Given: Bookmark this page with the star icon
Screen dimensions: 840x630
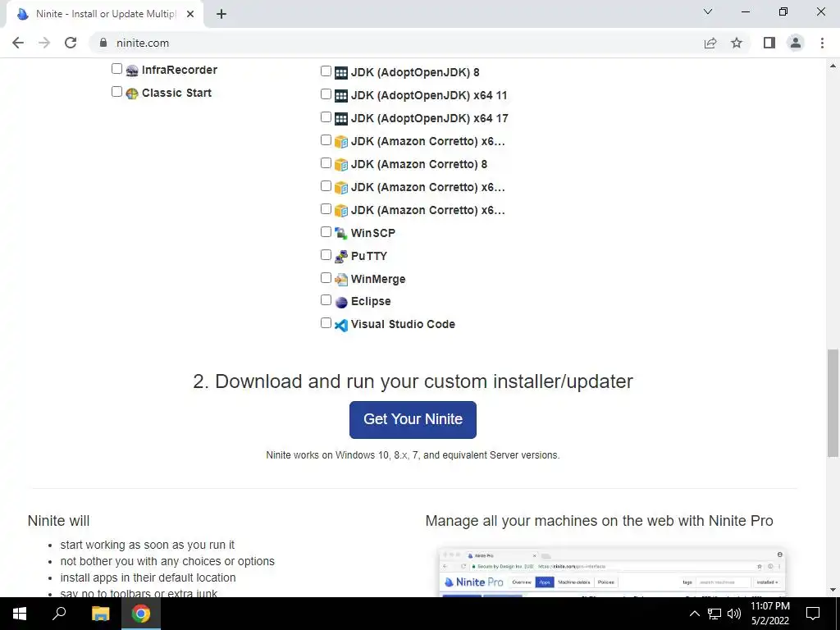Looking at the screenshot, I should tap(737, 43).
